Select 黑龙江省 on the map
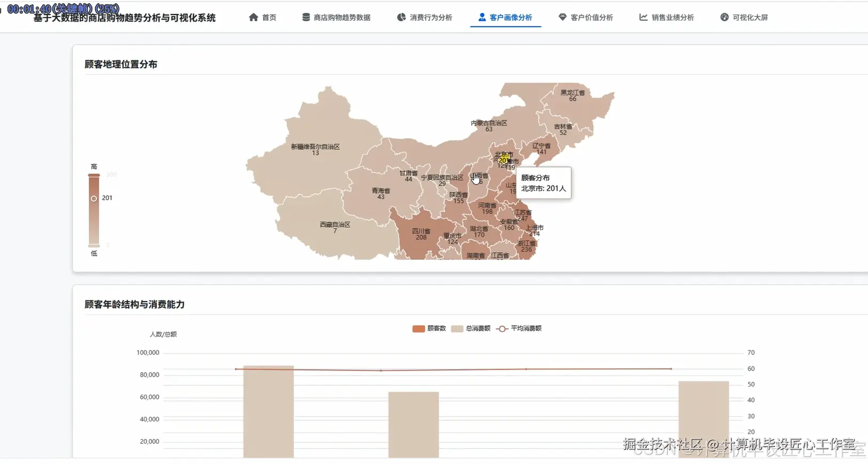This screenshot has width=868, height=464. point(572,95)
